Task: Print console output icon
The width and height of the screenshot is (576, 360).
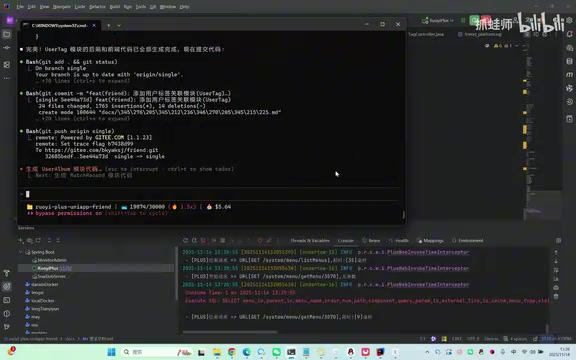Action: click(556, 288)
